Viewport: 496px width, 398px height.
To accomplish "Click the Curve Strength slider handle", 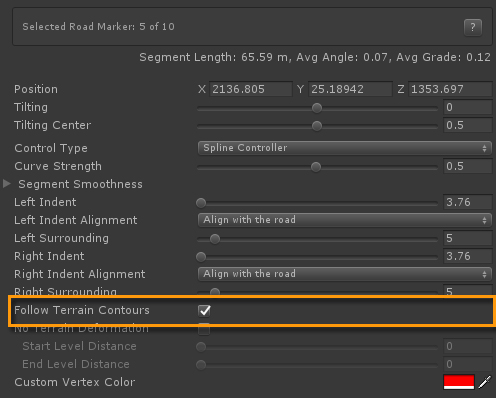I will click(x=316, y=167).
